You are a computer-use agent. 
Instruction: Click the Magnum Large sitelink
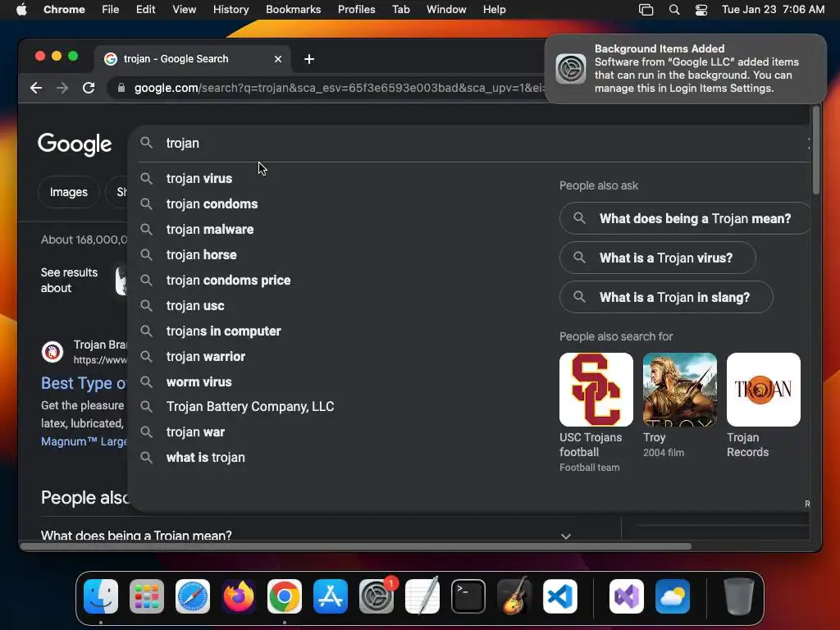[x=84, y=441]
